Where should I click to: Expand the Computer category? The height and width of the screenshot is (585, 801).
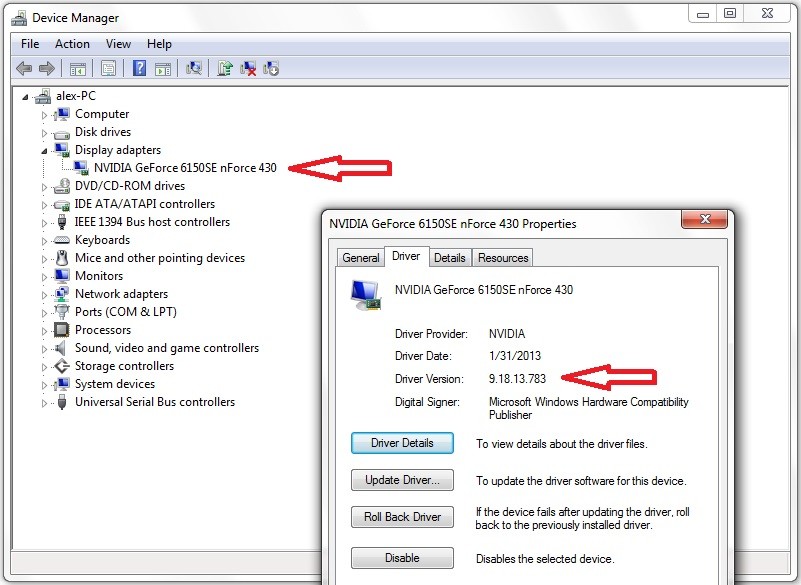[x=44, y=115]
